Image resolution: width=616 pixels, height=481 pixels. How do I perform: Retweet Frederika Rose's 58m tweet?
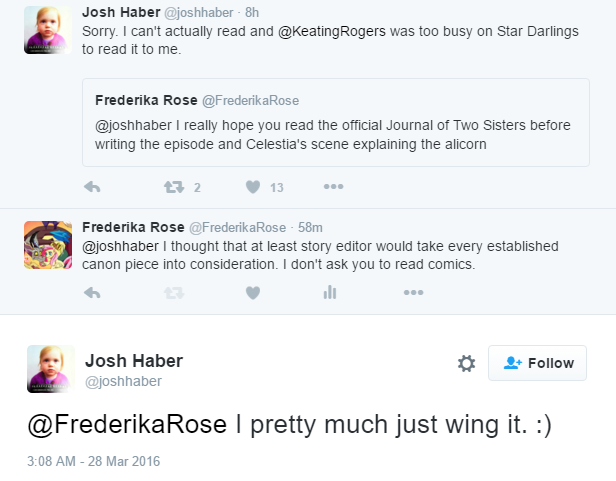[173, 293]
